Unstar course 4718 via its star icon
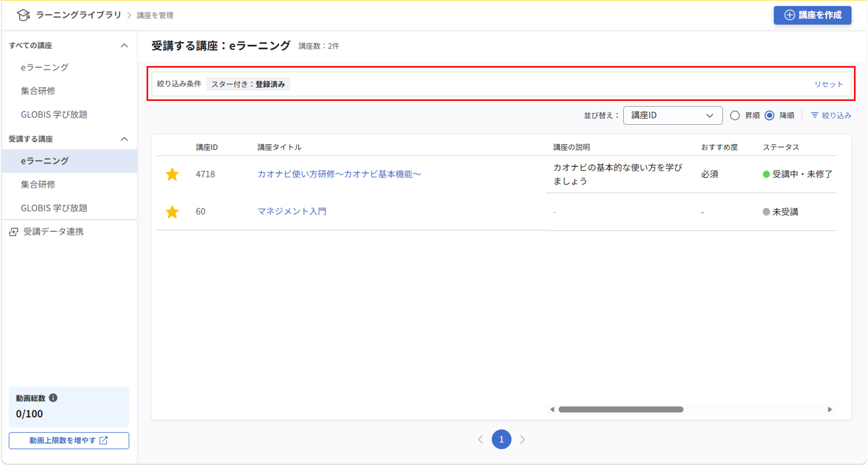The image size is (868, 465). 172,174
